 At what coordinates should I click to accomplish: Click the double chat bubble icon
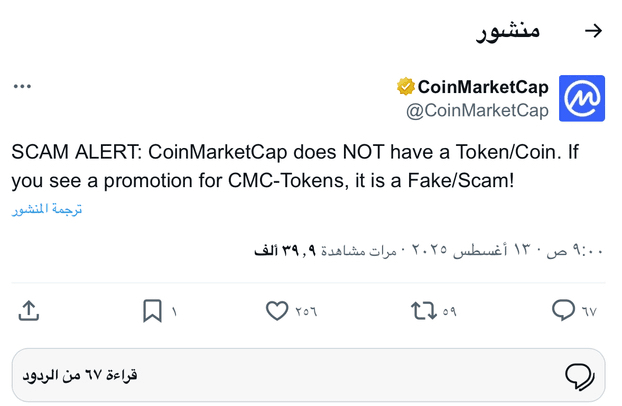[x=580, y=376]
